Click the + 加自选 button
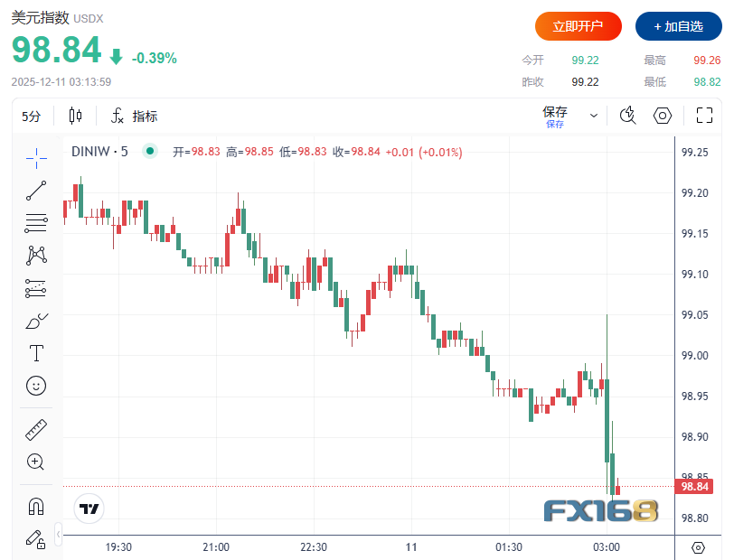Viewport: 734px width, 560px height. (x=678, y=26)
